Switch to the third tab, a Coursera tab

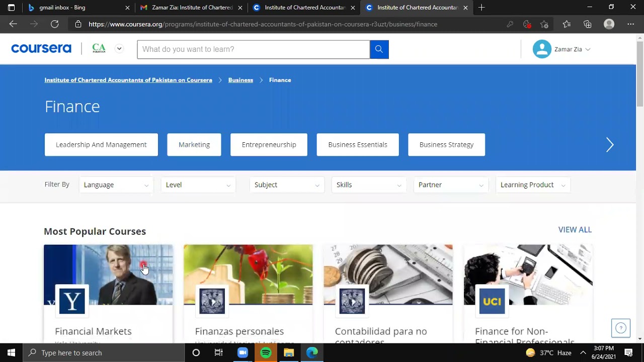coord(304,8)
